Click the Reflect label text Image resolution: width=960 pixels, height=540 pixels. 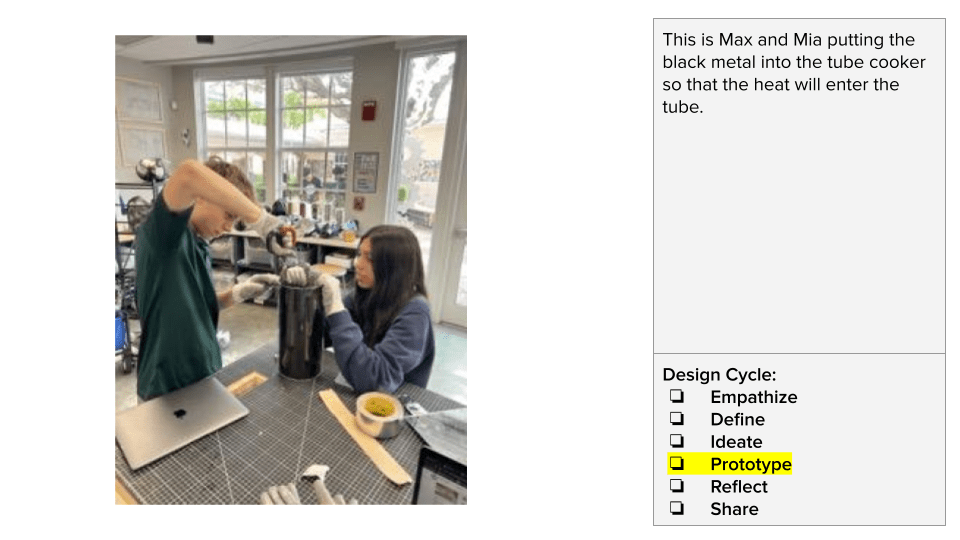click(x=738, y=487)
